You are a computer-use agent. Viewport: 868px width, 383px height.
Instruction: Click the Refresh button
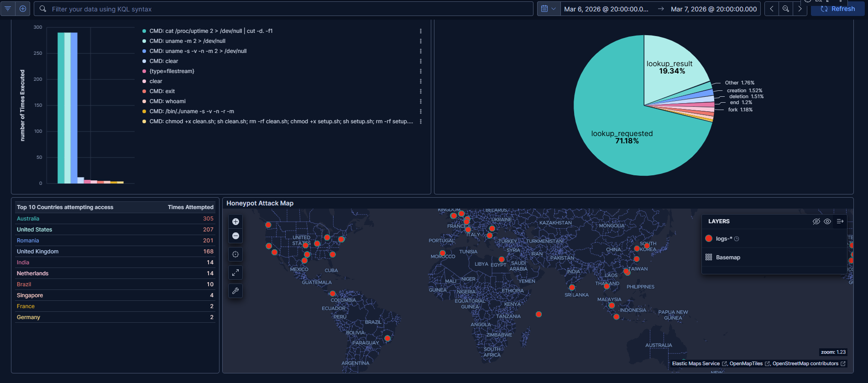coord(837,9)
